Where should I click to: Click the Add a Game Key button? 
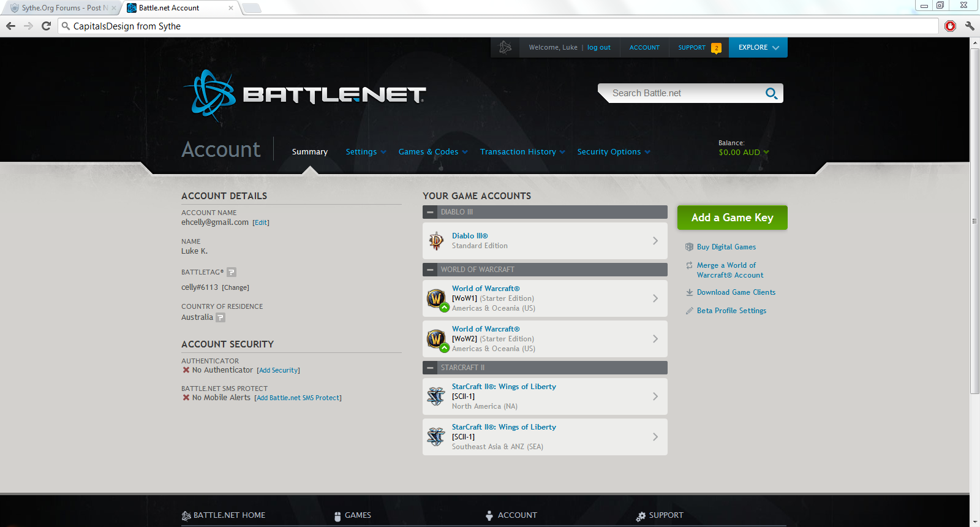pyautogui.click(x=733, y=218)
